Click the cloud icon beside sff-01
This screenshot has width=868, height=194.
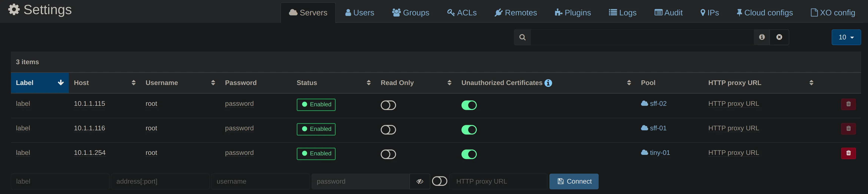pos(644,128)
